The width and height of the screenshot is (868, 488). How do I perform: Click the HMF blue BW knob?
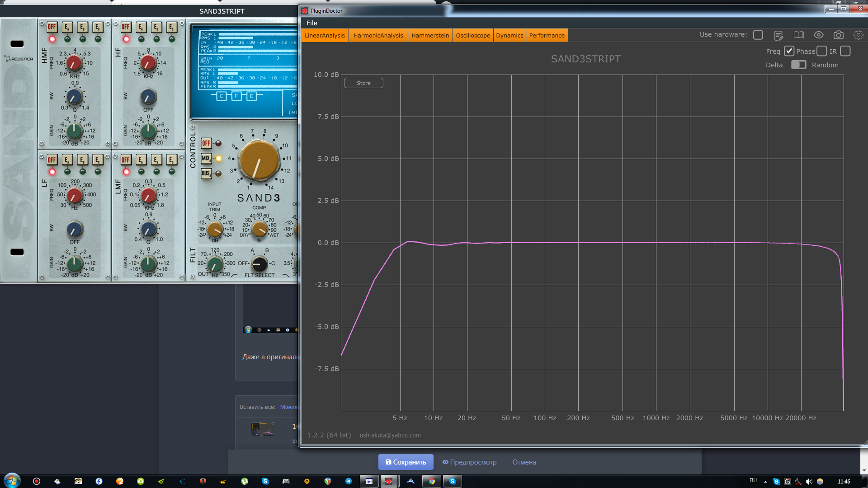click(x=74, y=96)
